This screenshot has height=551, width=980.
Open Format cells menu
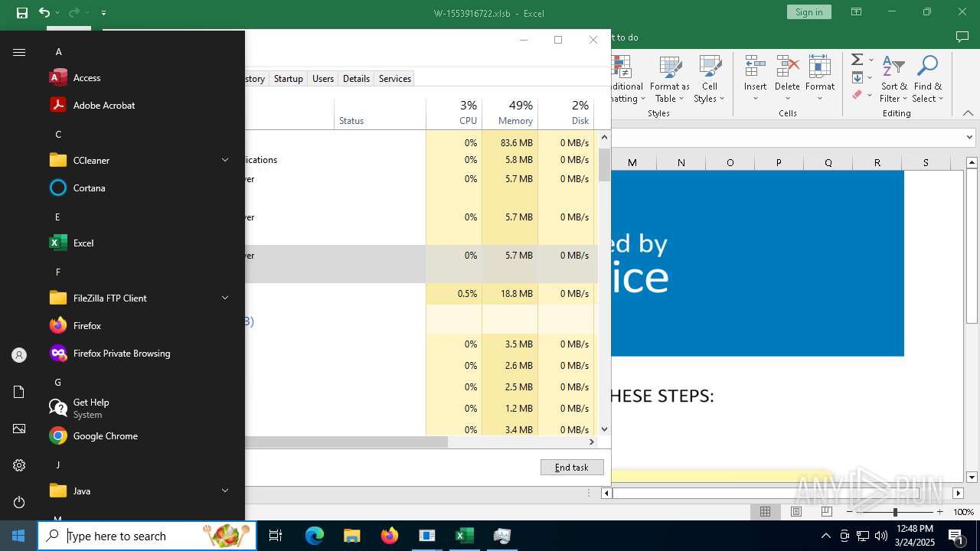[820, 80]
